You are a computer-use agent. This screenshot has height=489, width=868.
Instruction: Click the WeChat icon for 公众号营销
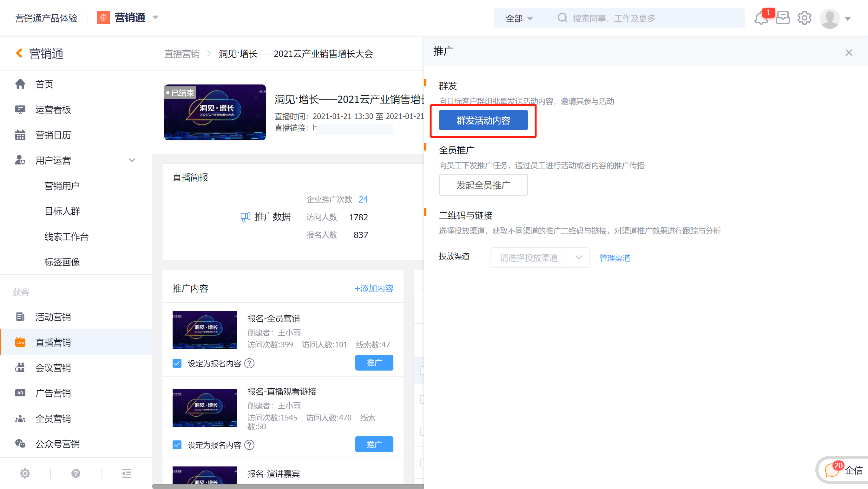tap(20, 444)
